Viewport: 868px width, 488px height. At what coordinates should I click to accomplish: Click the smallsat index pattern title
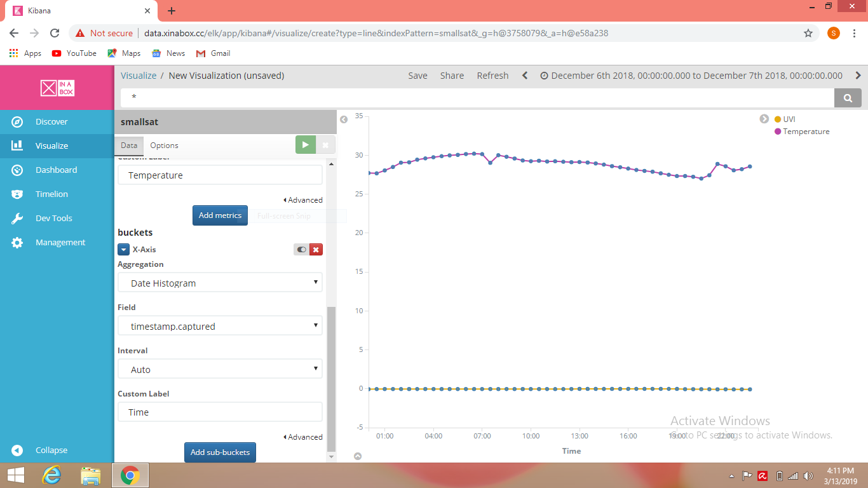[x=139, y=122]
